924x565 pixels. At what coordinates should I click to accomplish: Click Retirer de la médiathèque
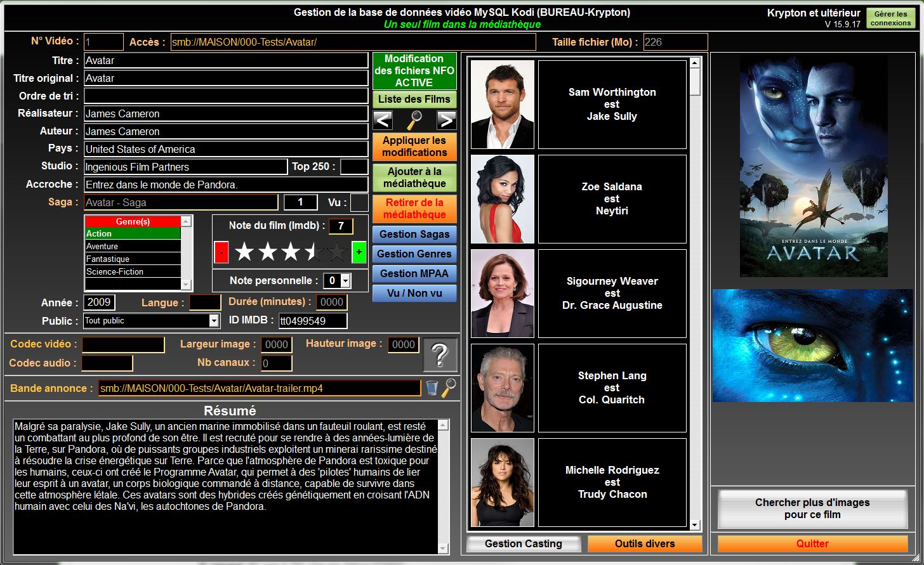pyautogui.click(x=414, y=209)
